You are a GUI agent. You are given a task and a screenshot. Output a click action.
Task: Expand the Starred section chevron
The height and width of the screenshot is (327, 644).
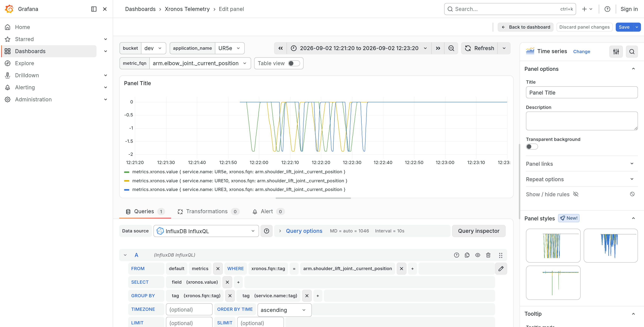106,39
